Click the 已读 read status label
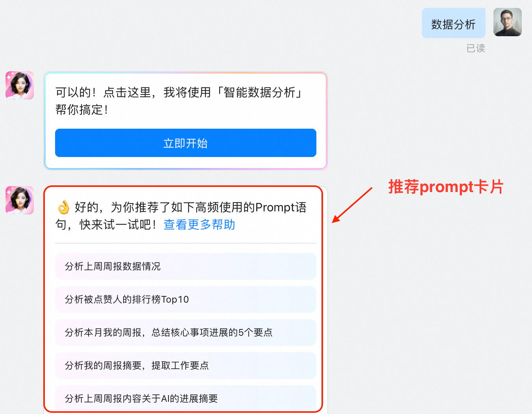Image resolution: width=532 pixels, height=414 pixels. click(476, 48)
